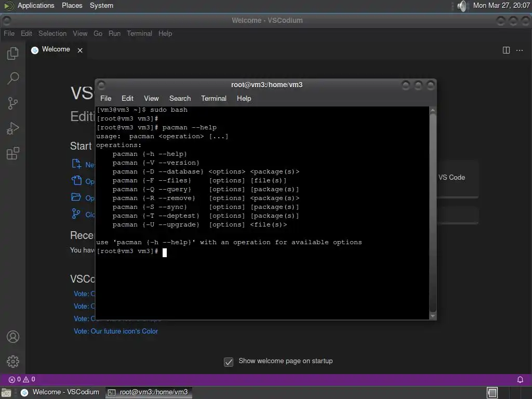Open the Places menu
Image resolution: width=532 pixels, height=399 pixels.
[72, 5]
